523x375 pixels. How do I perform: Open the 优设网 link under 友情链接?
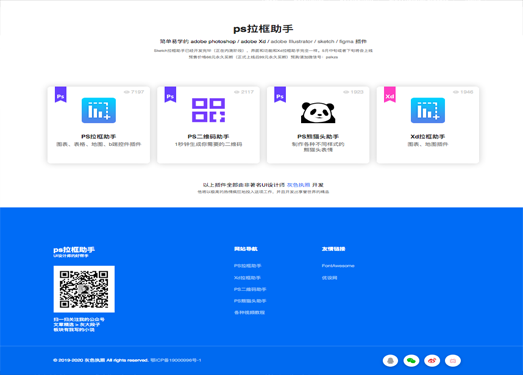tap(330, 278)
